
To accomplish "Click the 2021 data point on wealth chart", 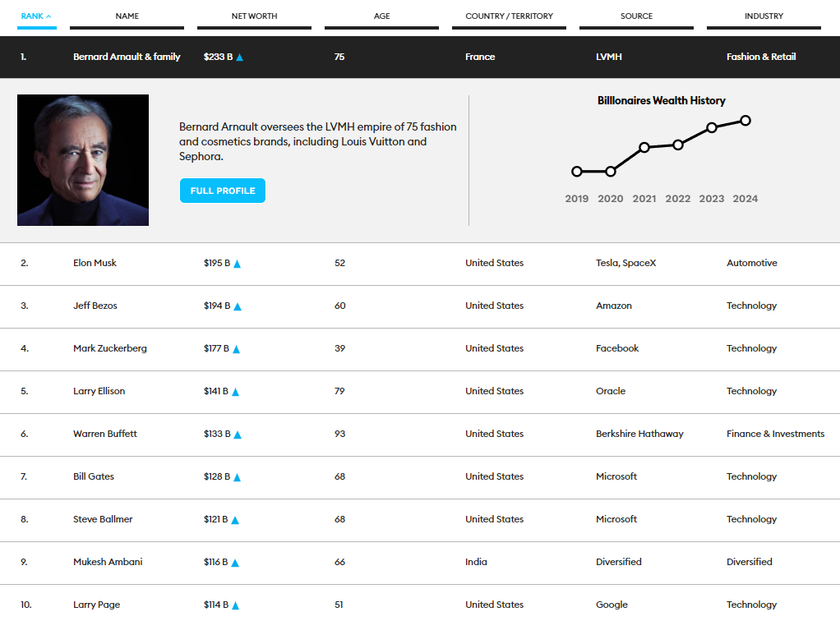I will (x=644, y=147).
